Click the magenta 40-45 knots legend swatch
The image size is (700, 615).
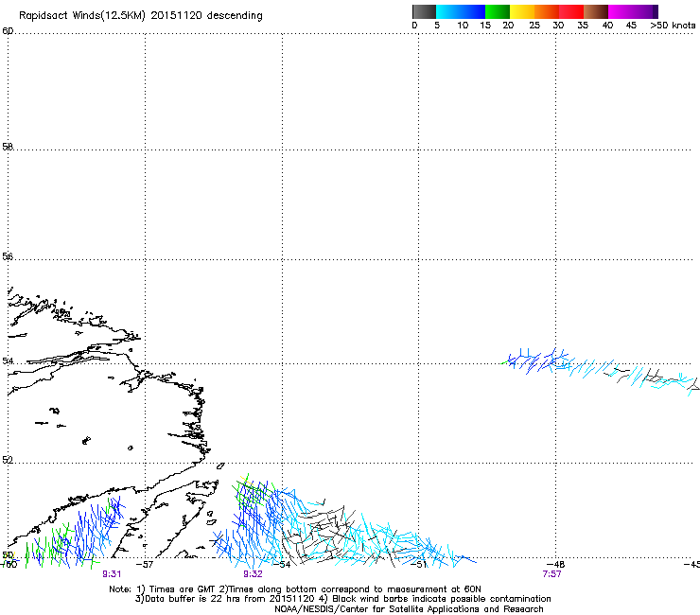(x=621, y=11)
